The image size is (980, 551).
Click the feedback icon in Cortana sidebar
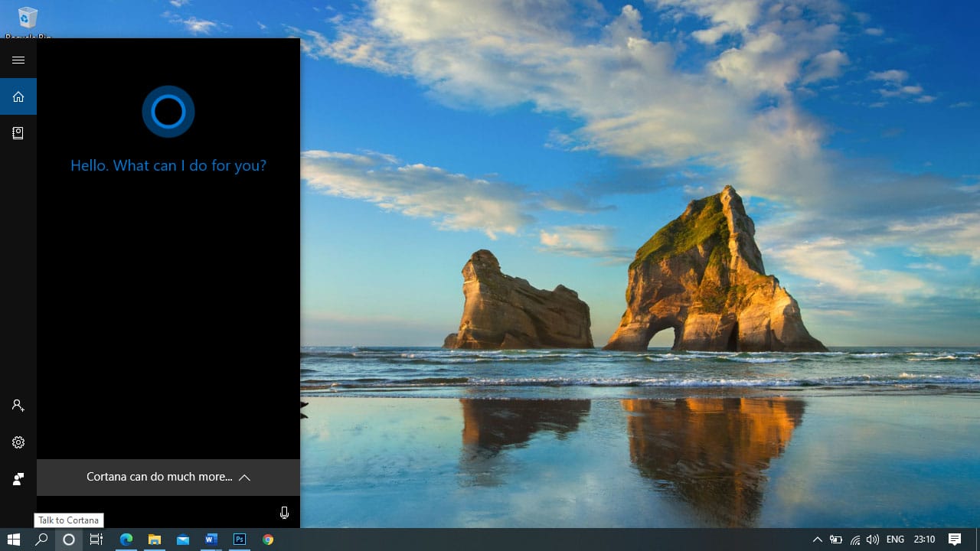tap(18, 479)
